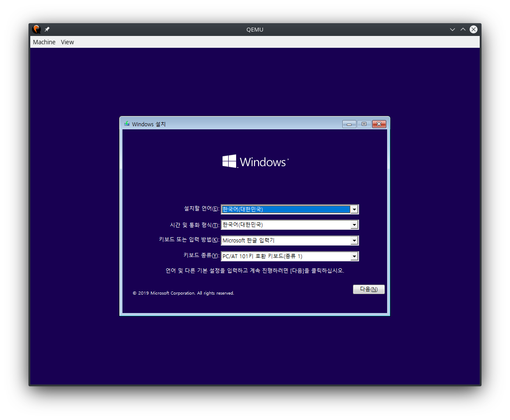Maximize the QEMU window with the up chevron
Screen dimensions: 510x420
pos(463,29)
